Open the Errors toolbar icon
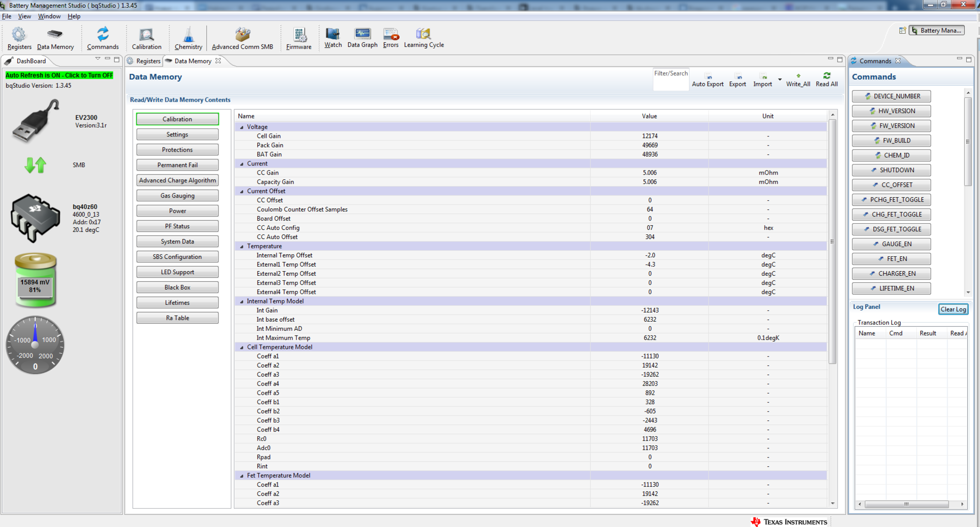The height and width of the screenshot is (527, 980). coord(391,34)
